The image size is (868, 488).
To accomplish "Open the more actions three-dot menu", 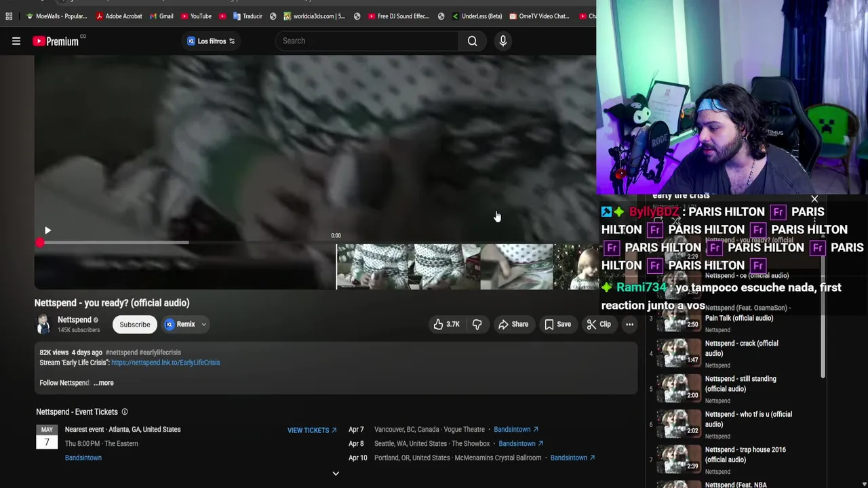I will pyautogui.click(x=629, y=324).
